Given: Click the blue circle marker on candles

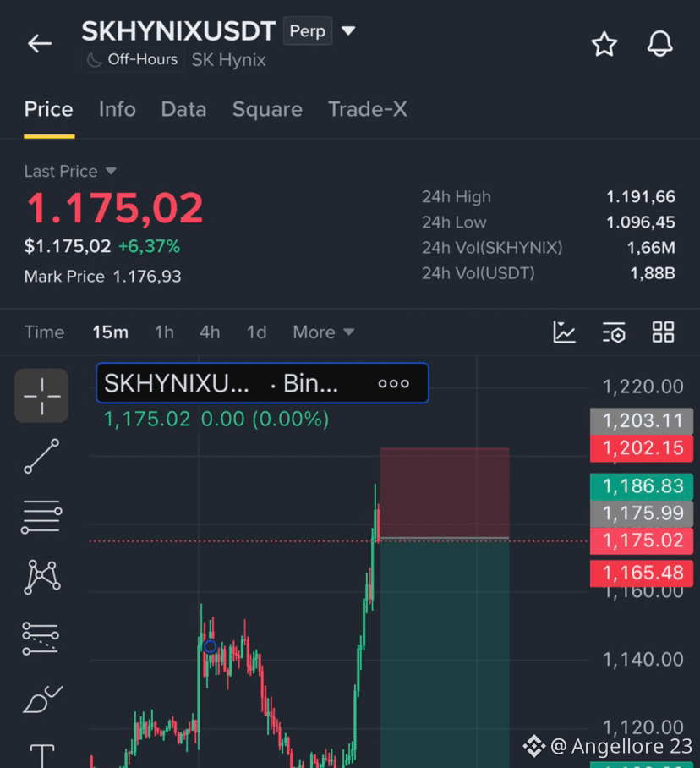Looking at the screenshot, I should coord(210,646).
